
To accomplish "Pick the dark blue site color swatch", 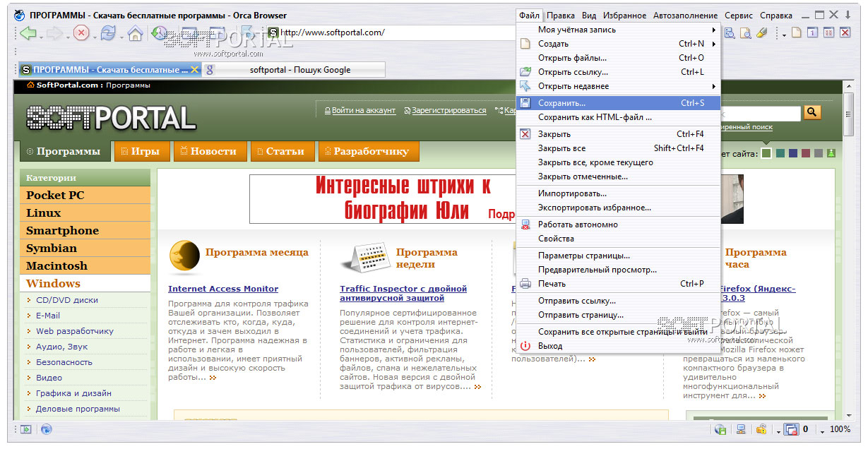I will 793,153.
